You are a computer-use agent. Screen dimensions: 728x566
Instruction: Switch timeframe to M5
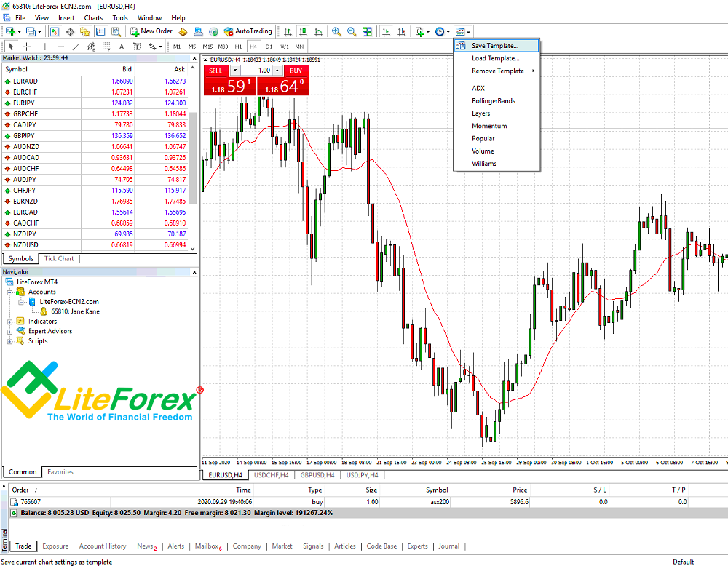pyautogui.click(x=192, y=47)
